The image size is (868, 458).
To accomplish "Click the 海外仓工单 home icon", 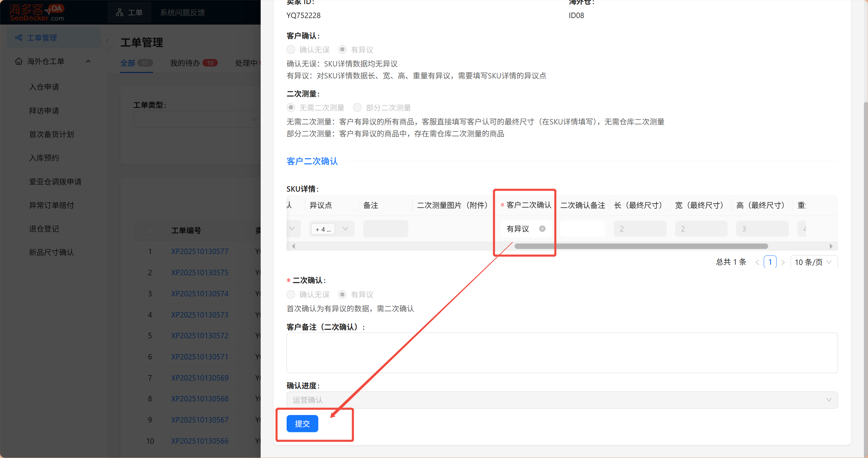I will pyautogui.click(x=19, y=61).
